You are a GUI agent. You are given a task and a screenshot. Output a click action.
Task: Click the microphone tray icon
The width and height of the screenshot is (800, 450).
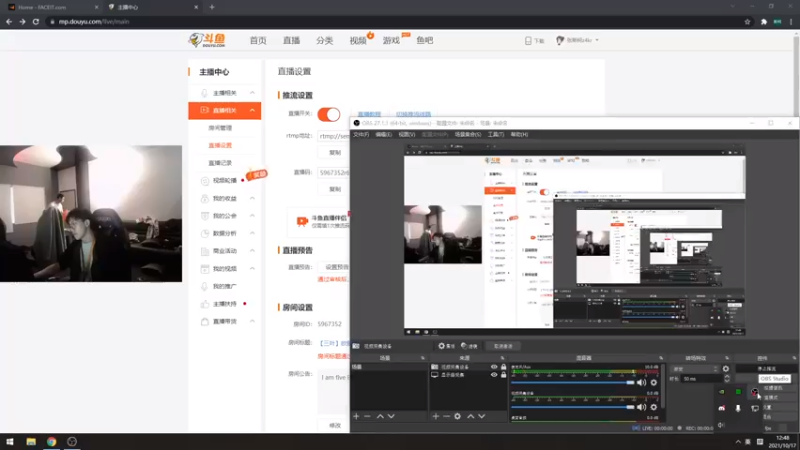(738, 408)
